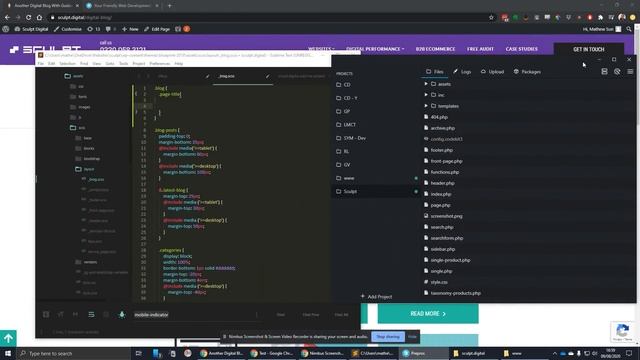Click the READ MORE button
This screenshot has width=640, height=360.
pyautogui.click(x=428, y=313)
